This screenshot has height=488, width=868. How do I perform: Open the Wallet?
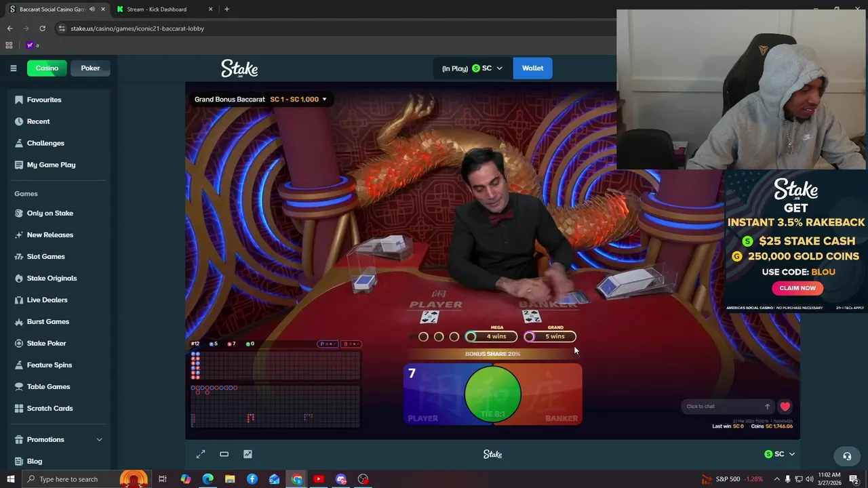tap(532, 68)
